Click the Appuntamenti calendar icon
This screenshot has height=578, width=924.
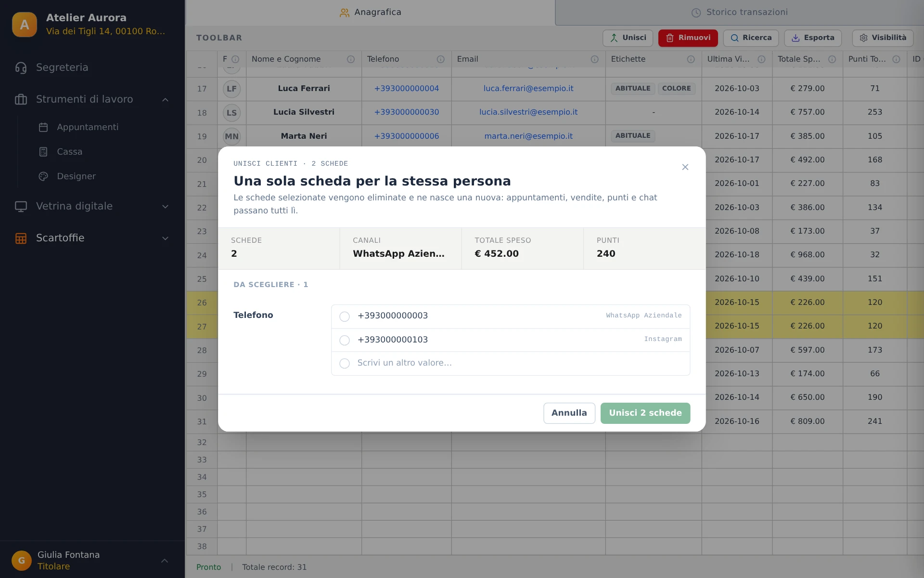point(43,127)
